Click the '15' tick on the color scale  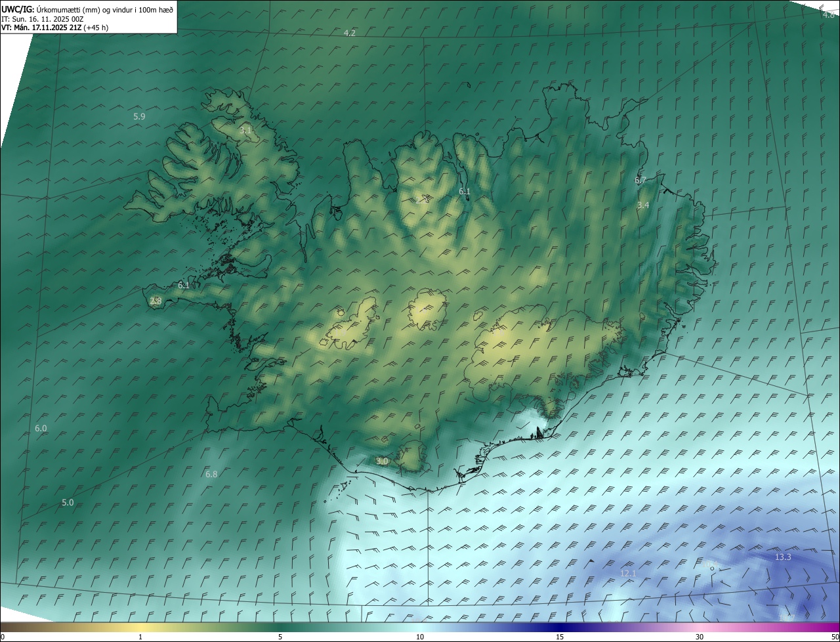click(x=560, y=637)
